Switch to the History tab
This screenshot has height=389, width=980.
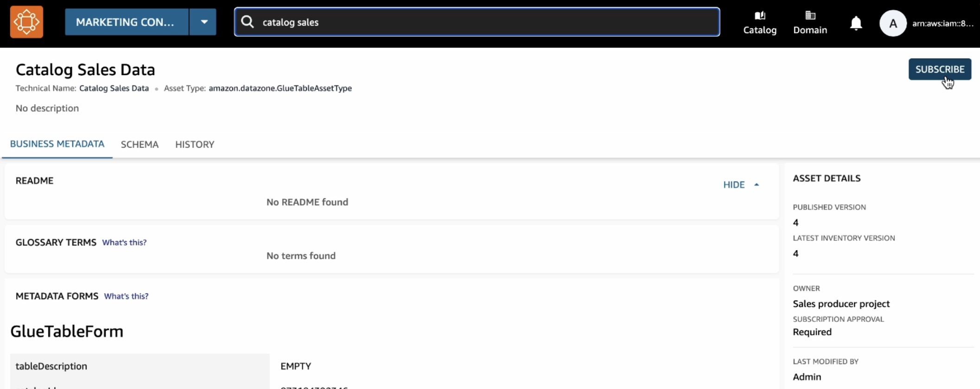point(195,144)
